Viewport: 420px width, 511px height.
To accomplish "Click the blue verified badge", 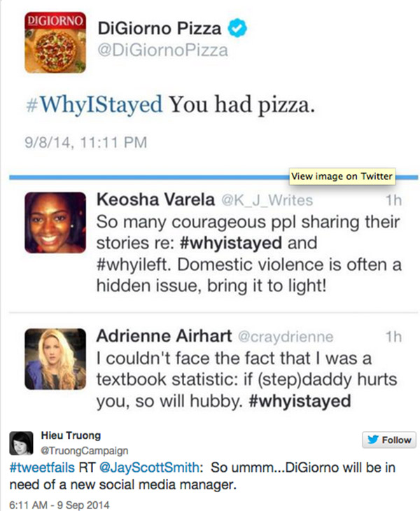I will [238, 29].
